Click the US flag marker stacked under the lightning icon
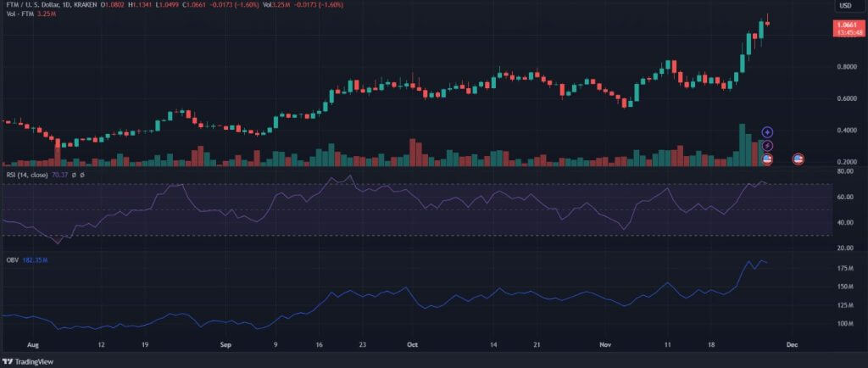868x368 pixels. 767,159
